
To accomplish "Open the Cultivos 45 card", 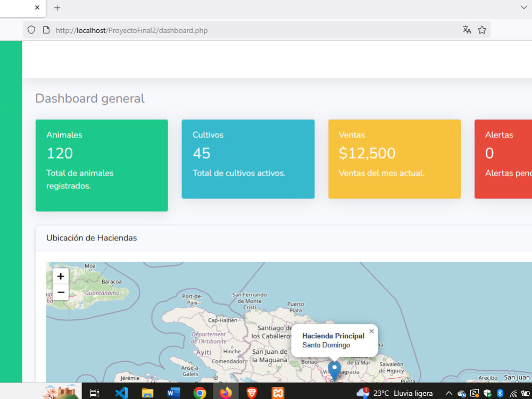I will [248, 159].
